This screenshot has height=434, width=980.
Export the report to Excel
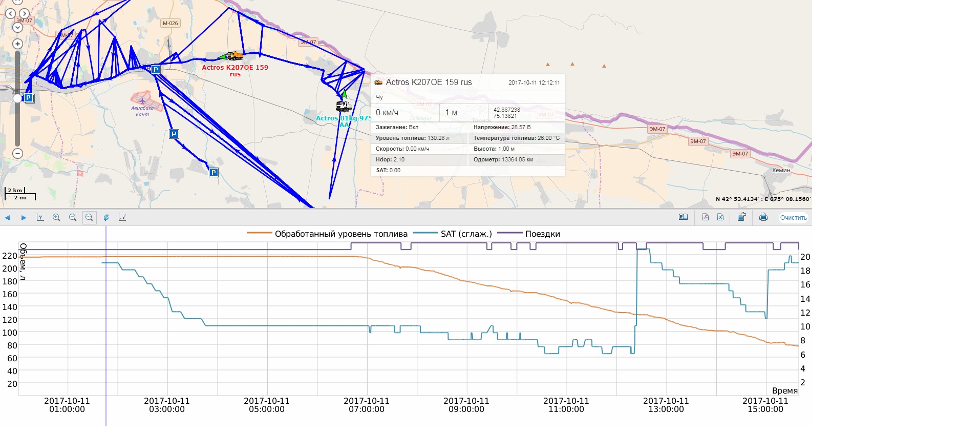(720, 217)
